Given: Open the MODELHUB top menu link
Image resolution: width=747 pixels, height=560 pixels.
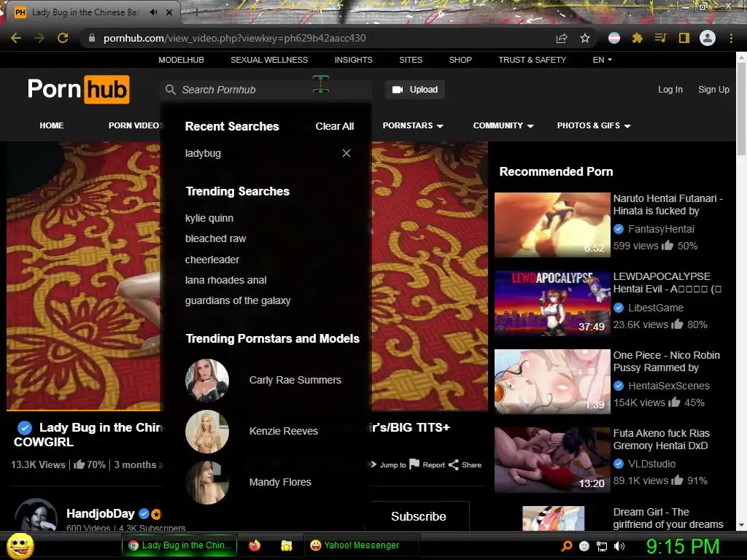Looking at the screenshot, I should 181,60.
